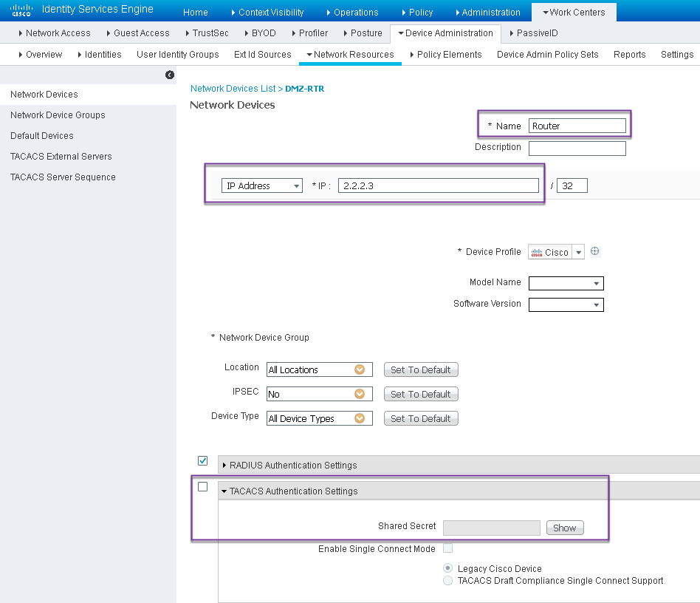Switch to PassiveID tab

[533, 33]
